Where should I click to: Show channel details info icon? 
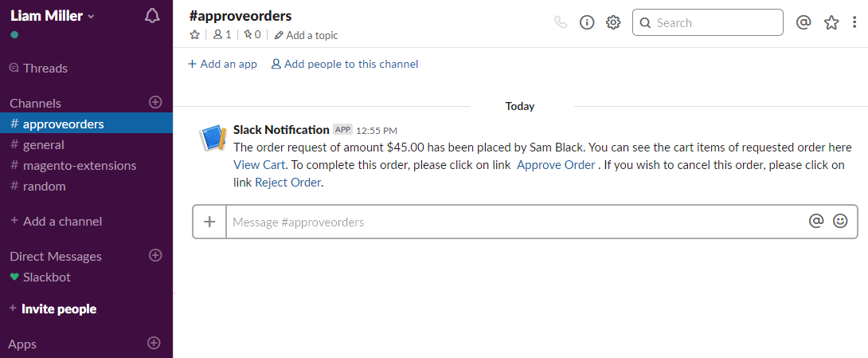587,22
